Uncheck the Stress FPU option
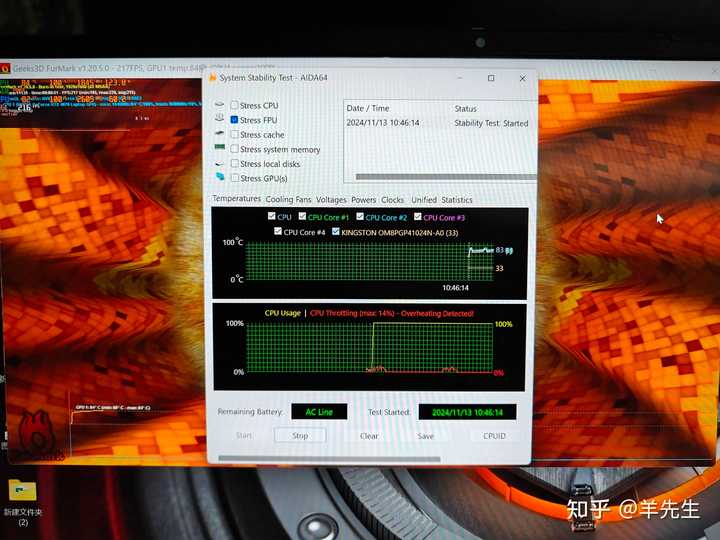 point(234,120)
